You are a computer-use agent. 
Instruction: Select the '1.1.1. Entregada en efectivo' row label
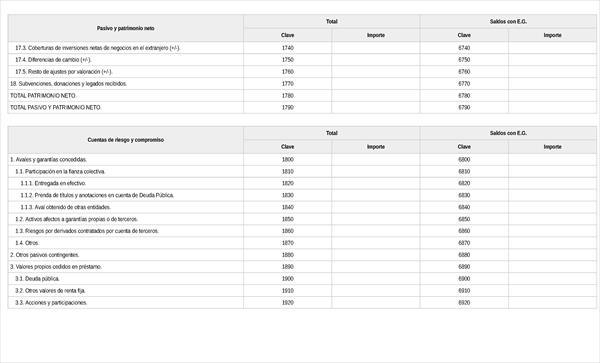pyautogui.click(x=53, y=183)
